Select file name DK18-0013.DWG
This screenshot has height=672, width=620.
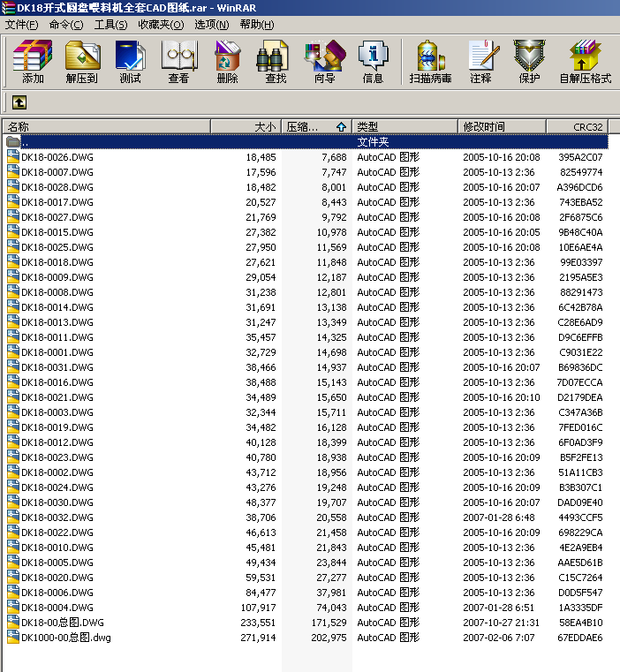(x=57, y=322)
